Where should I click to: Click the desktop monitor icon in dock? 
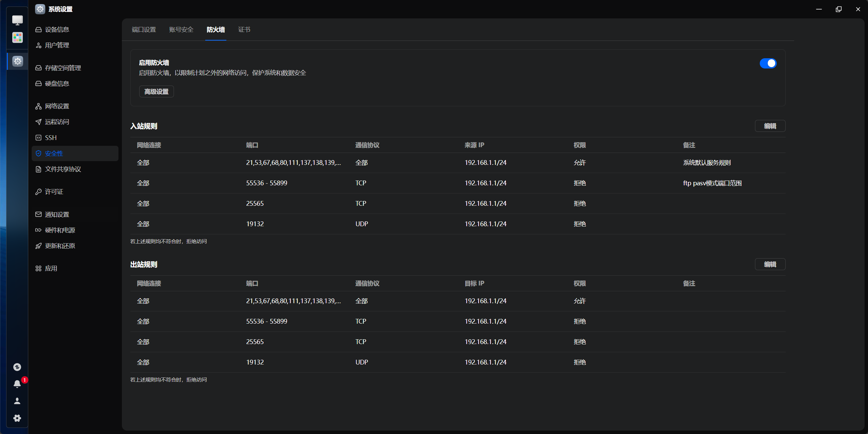click(x=17, y=20)
